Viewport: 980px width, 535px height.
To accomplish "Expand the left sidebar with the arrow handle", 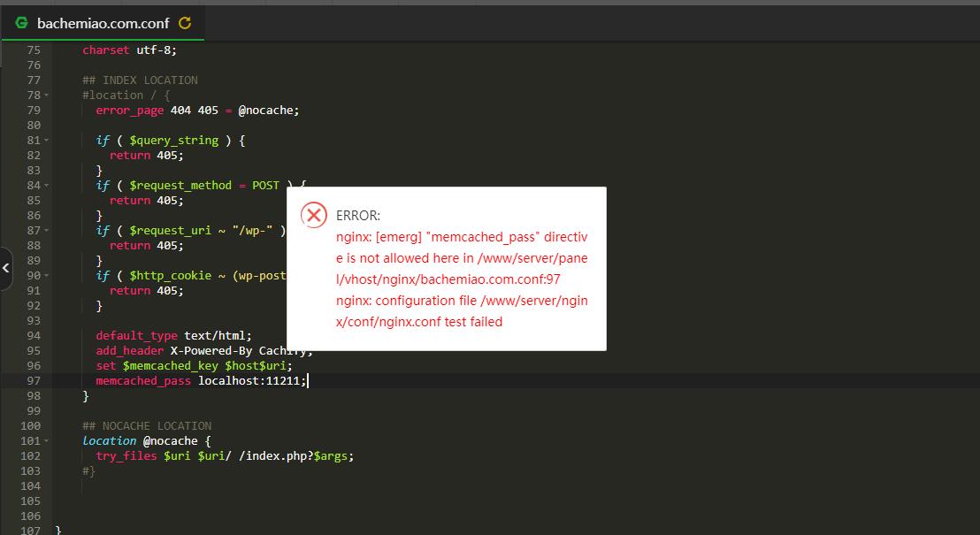I will click(x=5, y=268).
